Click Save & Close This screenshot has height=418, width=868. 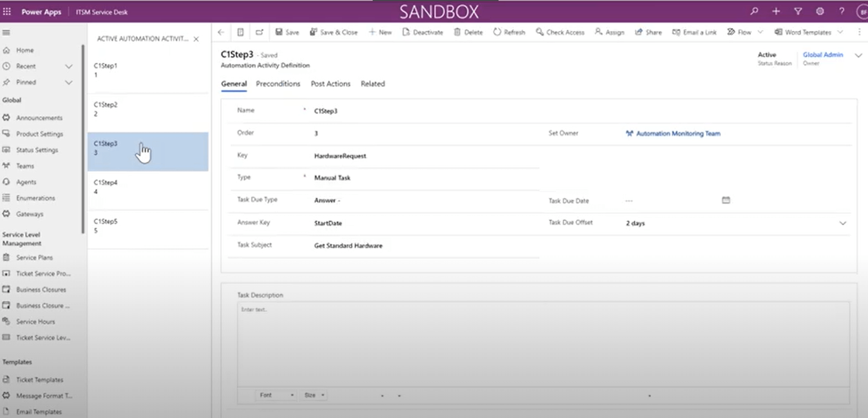pyautogui.click(x=334, y=32)
